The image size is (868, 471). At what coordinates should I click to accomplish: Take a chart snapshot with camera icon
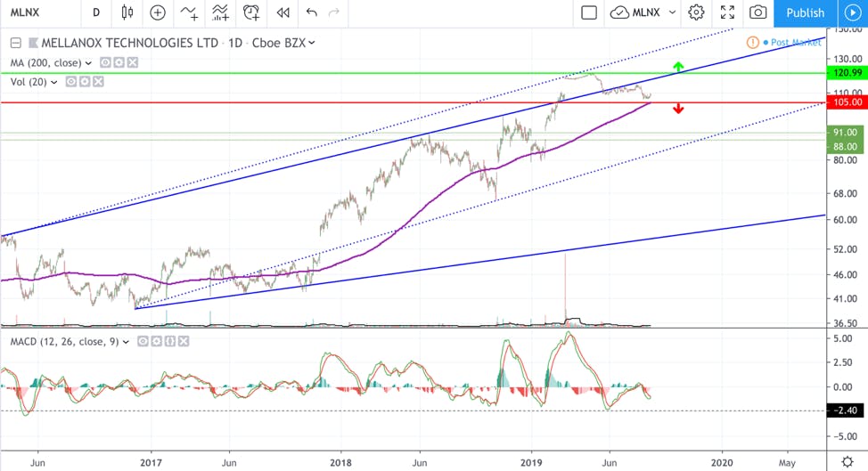click(757, 12)
